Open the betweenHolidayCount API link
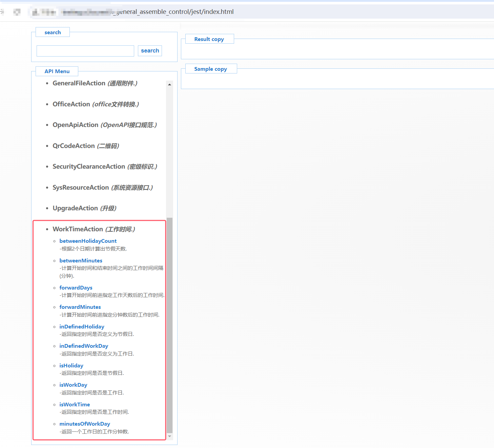 tap(88, 241)
